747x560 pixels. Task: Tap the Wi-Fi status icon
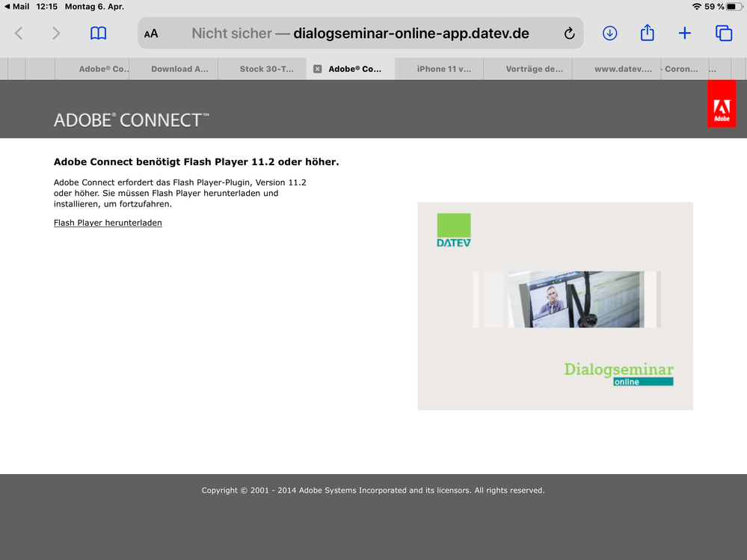[696, 7]
